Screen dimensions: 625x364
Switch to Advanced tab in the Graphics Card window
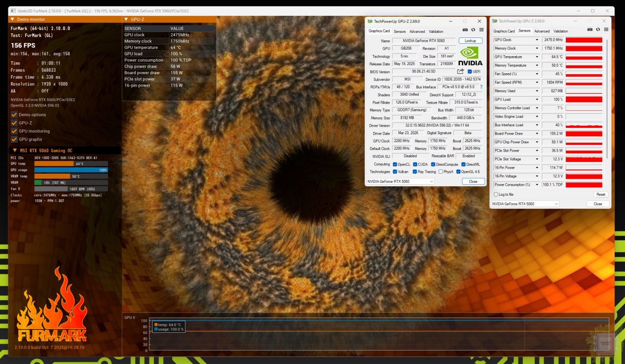(x=417, y=32)
